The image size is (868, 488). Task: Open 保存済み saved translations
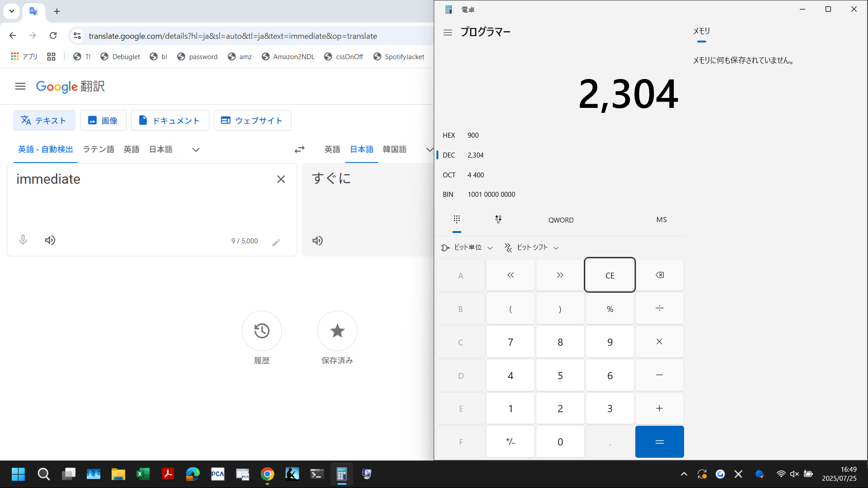(337, 331)
